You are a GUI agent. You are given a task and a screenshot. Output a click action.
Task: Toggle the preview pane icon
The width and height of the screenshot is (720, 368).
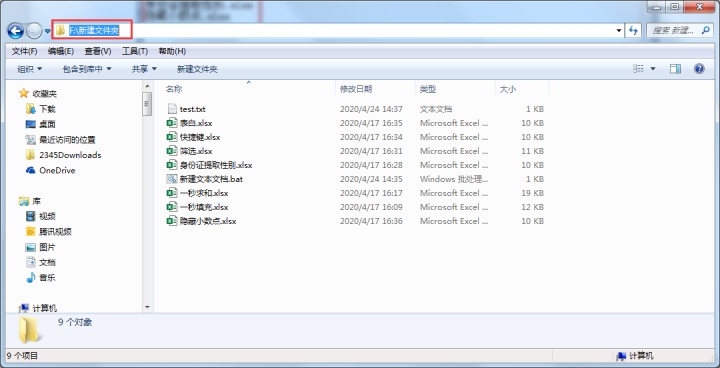point(675,69)
